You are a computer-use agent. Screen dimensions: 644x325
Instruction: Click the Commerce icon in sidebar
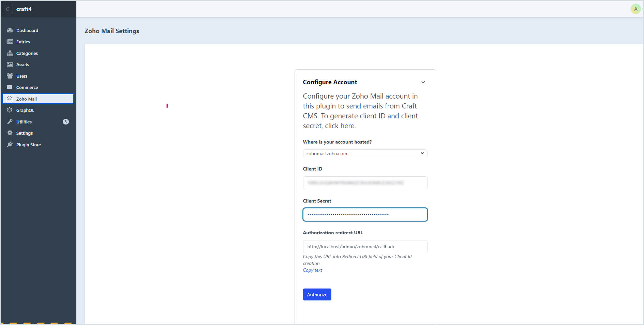10,87
